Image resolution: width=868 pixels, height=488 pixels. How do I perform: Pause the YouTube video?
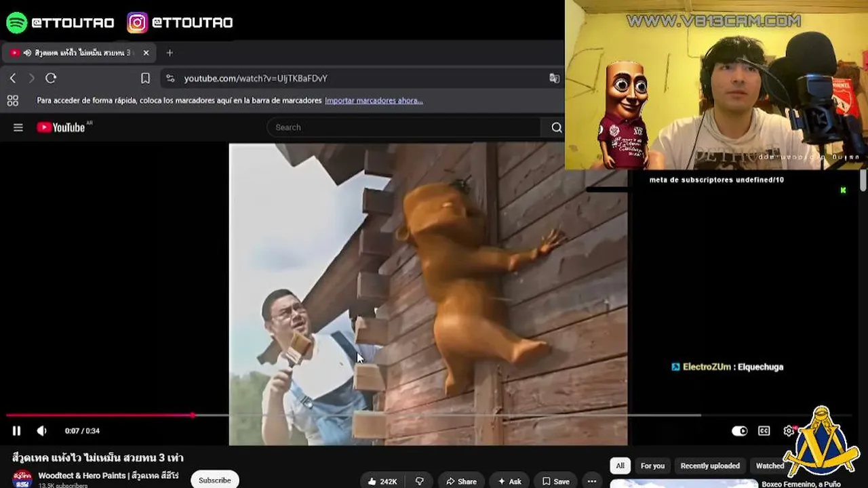click(x=16, y=431)
